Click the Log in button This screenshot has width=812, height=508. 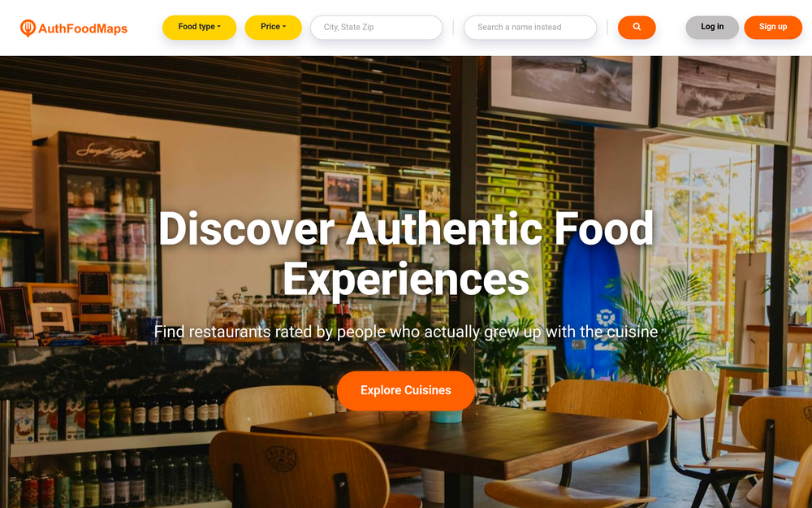pos(712,28)
